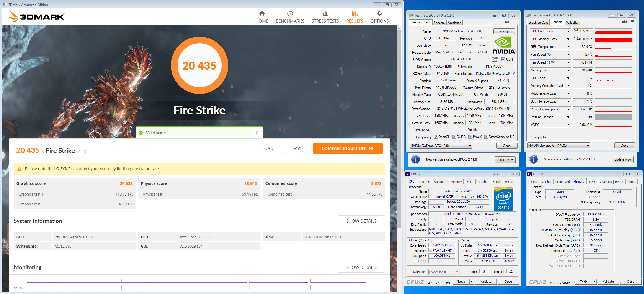This screenshot has width=644, height=294.
Task: Click the valid score help question mark
Action: [257, 133]
